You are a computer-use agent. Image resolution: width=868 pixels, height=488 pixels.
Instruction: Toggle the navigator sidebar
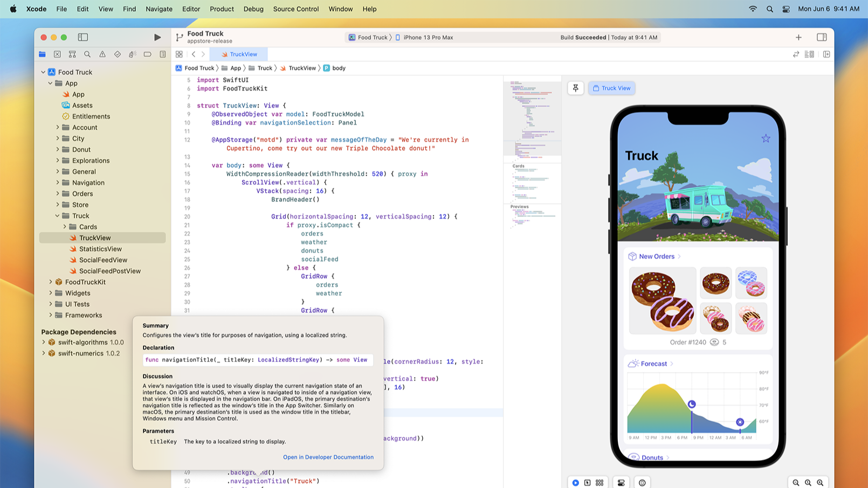click(83, 37)
